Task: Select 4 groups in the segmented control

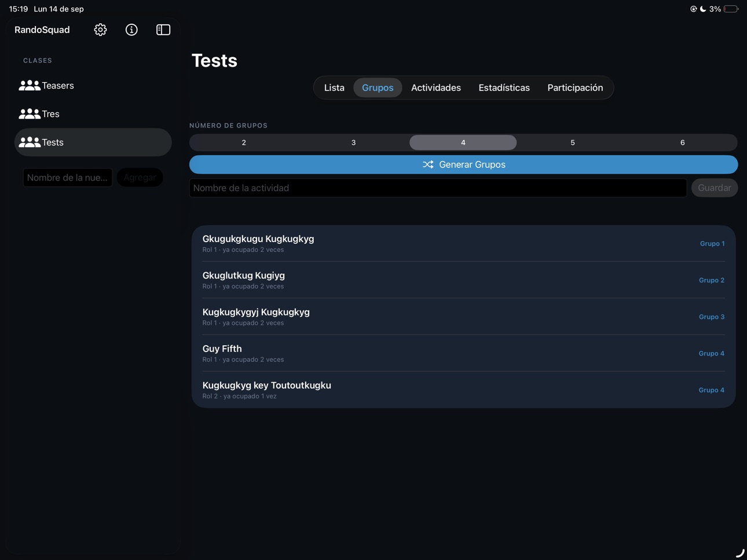Action: point(463,142)
